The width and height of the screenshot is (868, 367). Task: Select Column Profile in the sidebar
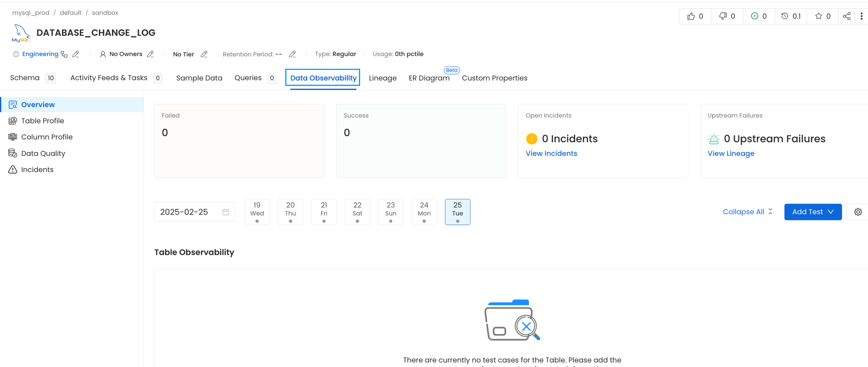coord(47,137)
